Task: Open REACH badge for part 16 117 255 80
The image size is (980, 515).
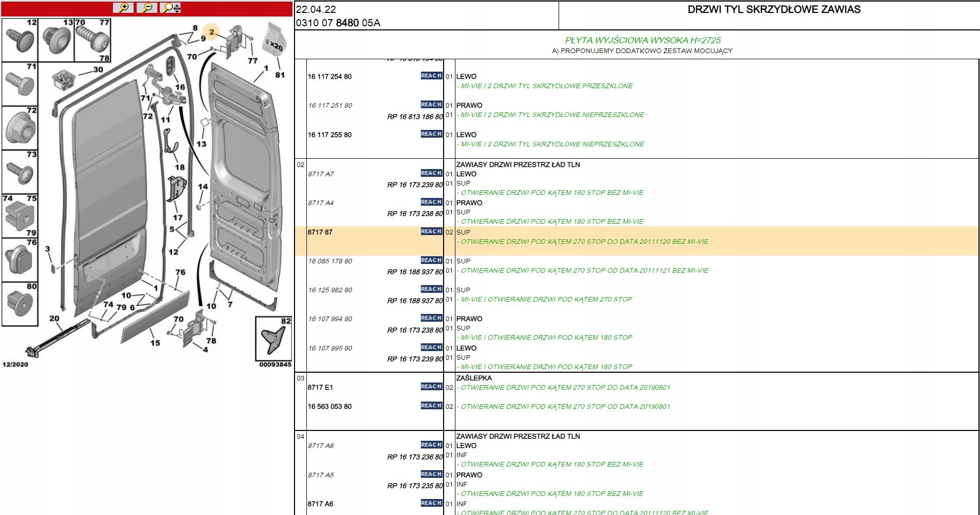Action: [x=431, y=134]
